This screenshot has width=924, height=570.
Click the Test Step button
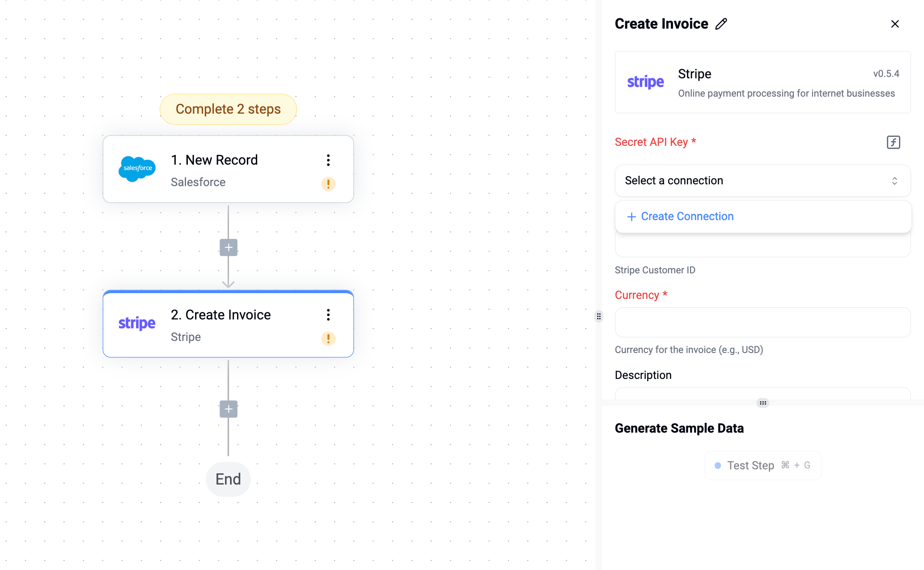[x=763, y=465]
